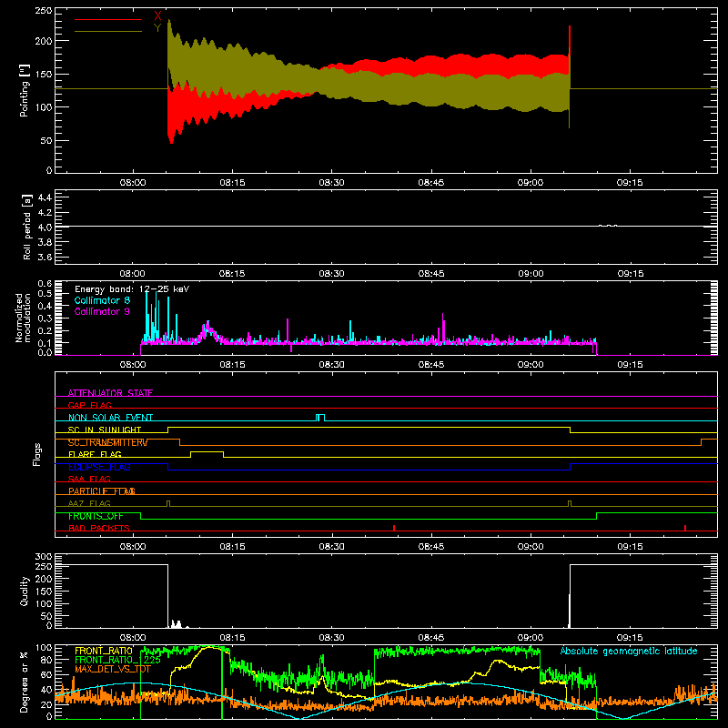The width and height of the screenshot is (728, 728).
Task: Click the 08:00 tick label under pointing plot
Action: 133,183
